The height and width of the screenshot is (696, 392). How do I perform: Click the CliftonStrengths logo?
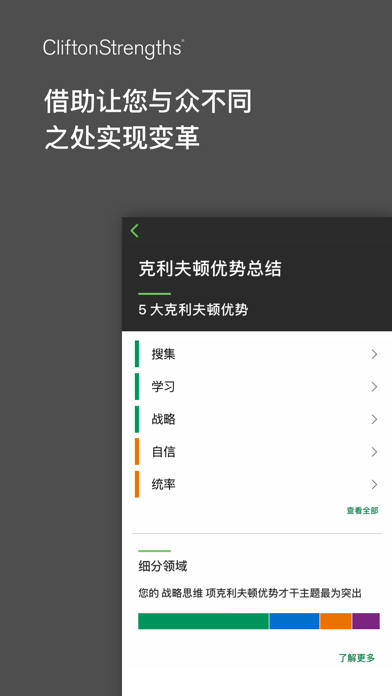[114, 48]
